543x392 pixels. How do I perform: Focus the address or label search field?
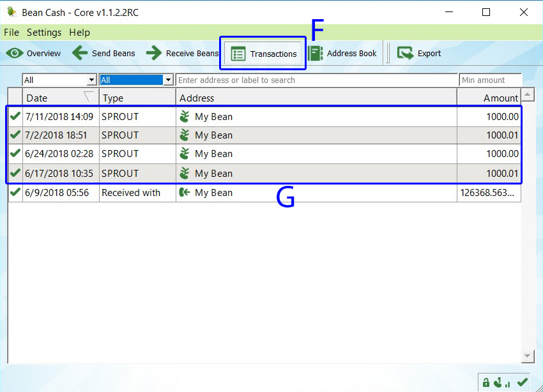tap(317, 80)
